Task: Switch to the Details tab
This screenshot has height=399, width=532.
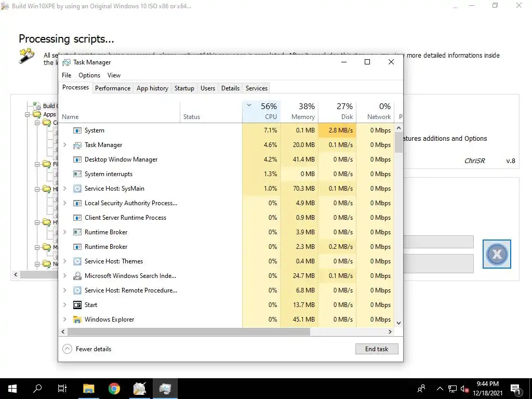Action: (x=230, y=88)
